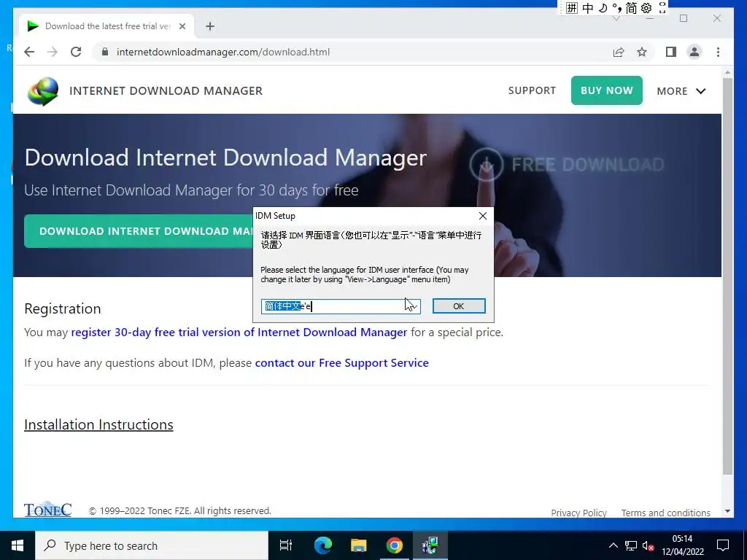Open the SUPPORT page
The width and height of the screenshot is (747, 560).
(x=532, y=90)
